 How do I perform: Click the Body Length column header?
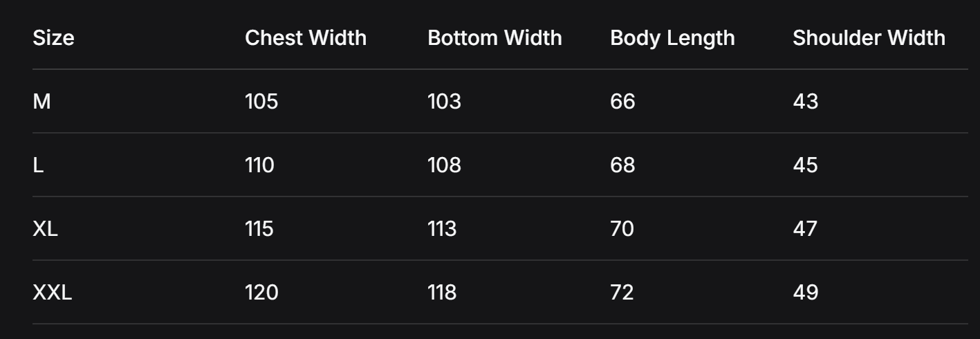(672, 39)
